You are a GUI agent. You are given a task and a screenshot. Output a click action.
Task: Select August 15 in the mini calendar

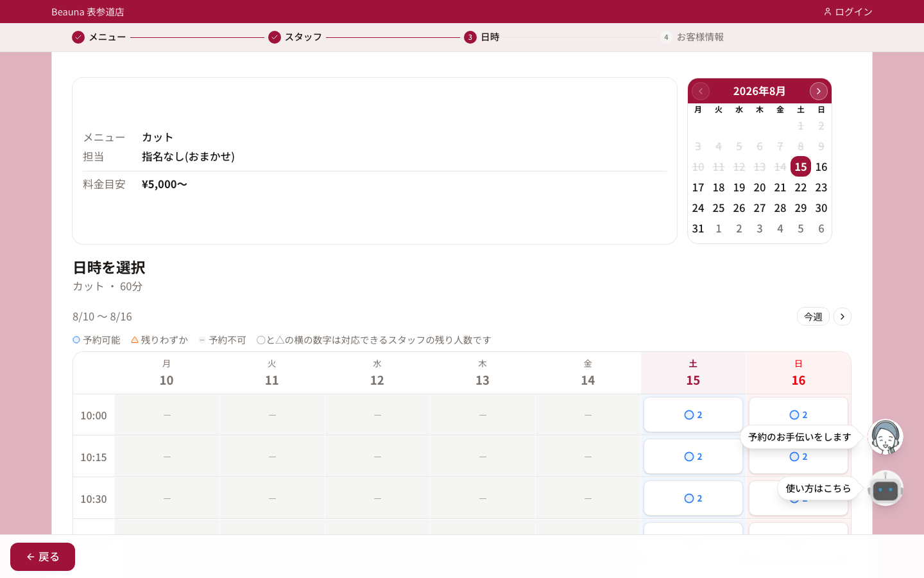[x=801, y=167]
